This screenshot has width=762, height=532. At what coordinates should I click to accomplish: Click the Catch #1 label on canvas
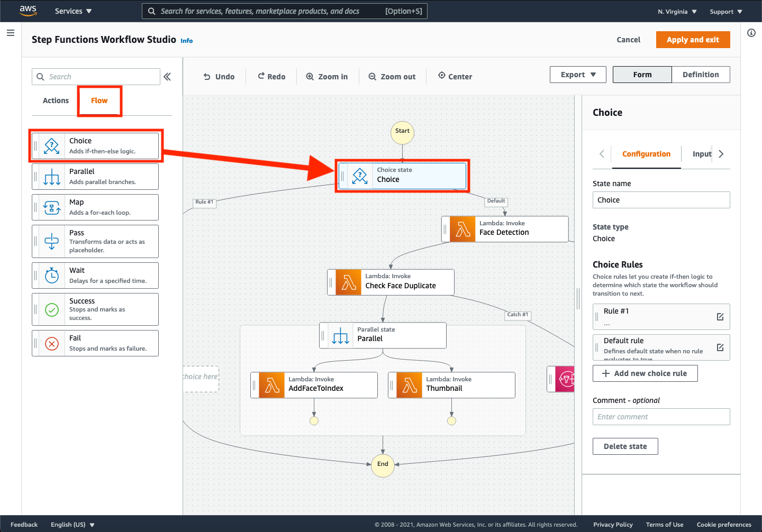pos(518,315)
